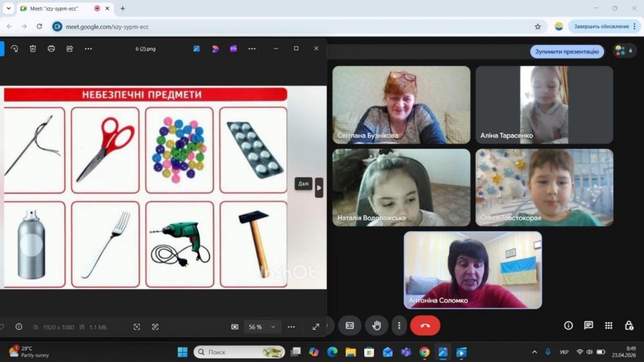
Task: Delete the image with trash icon
Action: tap(33, 48)
